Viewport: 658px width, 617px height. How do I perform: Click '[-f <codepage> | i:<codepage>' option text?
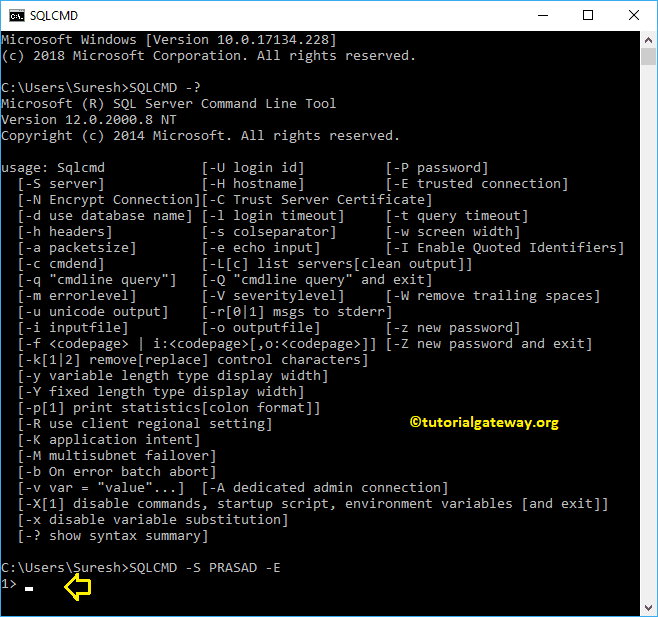point(197,344)
